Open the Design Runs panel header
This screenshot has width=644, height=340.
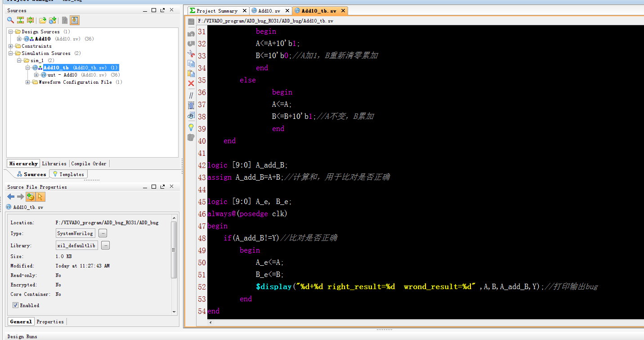(22, 336)
